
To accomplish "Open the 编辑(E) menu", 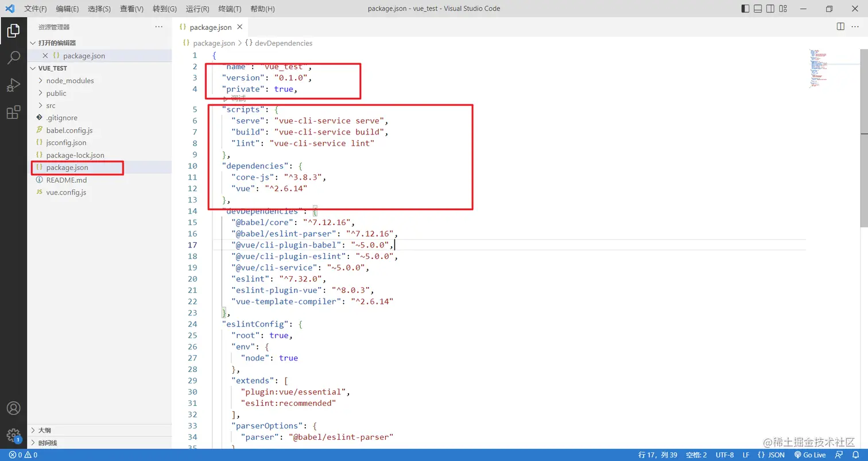I will click(67, 9).
